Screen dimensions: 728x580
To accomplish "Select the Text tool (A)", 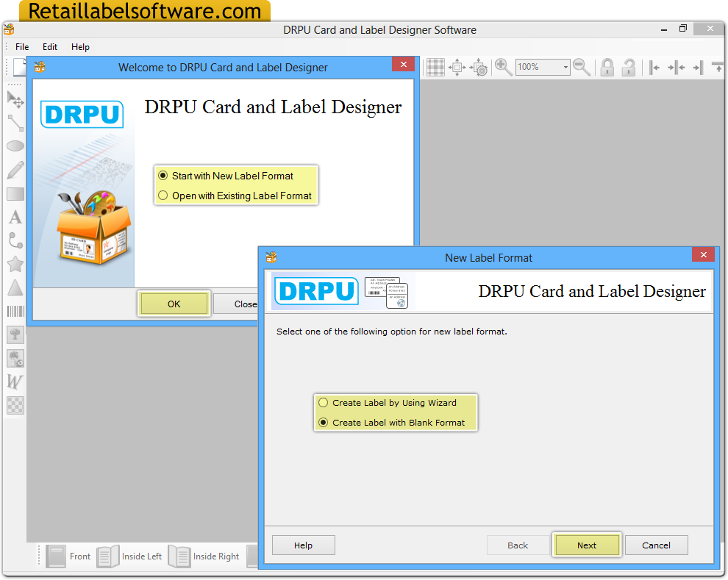I will tap(15, 217).
